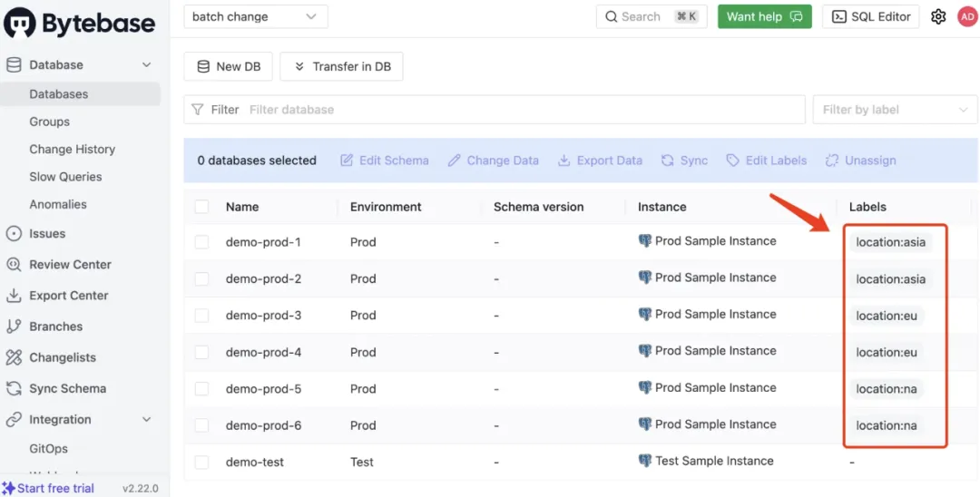Click the Branches sidebar icon
The image size is (980, 497).
click(x=14, y=326)
